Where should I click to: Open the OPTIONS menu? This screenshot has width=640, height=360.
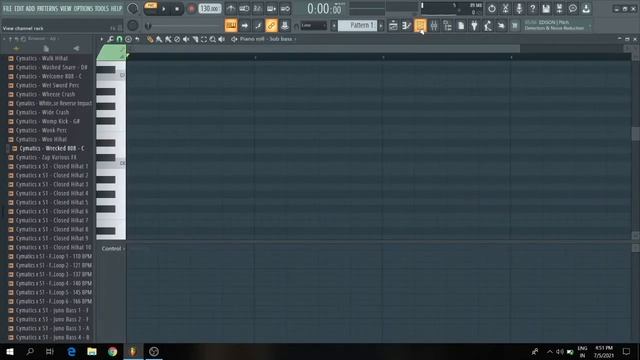point(83,8)
